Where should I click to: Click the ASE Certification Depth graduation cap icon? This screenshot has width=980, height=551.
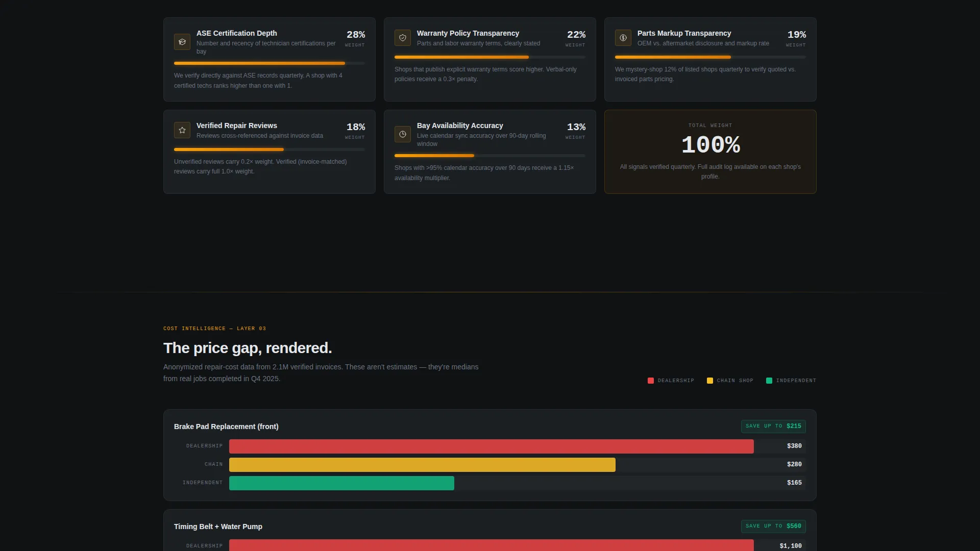[x=182, y=42]
